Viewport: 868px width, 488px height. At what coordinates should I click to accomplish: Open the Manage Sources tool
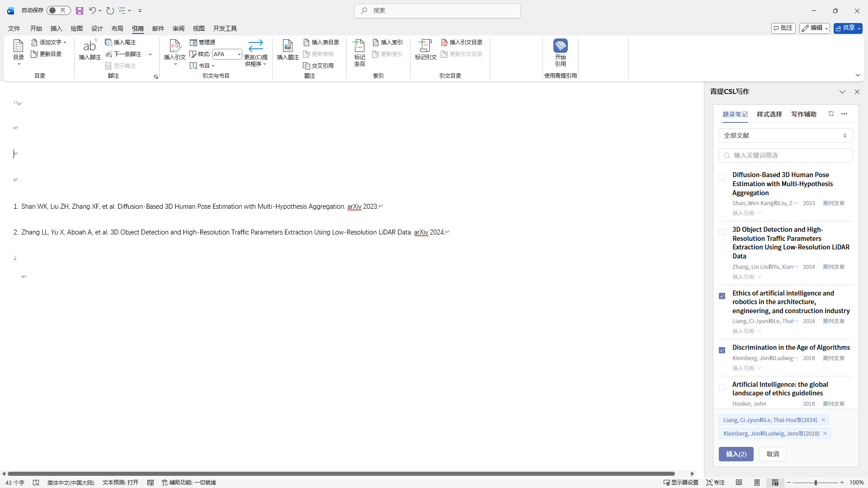pos(203,42)
